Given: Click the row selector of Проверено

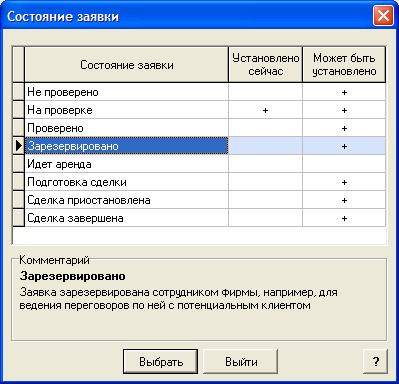Looking at the screenshot, I should click(x=19, y=128).
